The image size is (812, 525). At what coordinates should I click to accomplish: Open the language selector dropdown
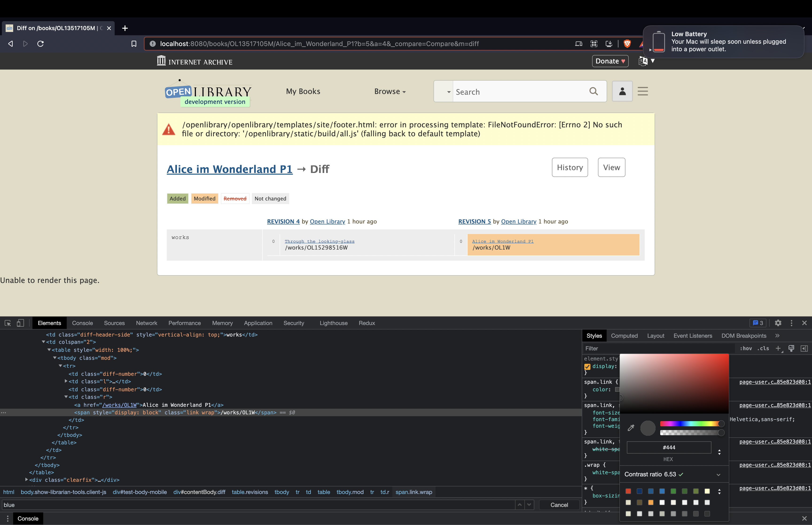(646, 61)
